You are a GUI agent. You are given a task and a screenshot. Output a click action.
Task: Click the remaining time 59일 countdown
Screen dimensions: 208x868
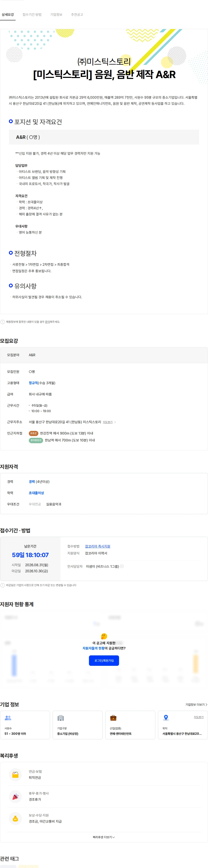(30, 555)
